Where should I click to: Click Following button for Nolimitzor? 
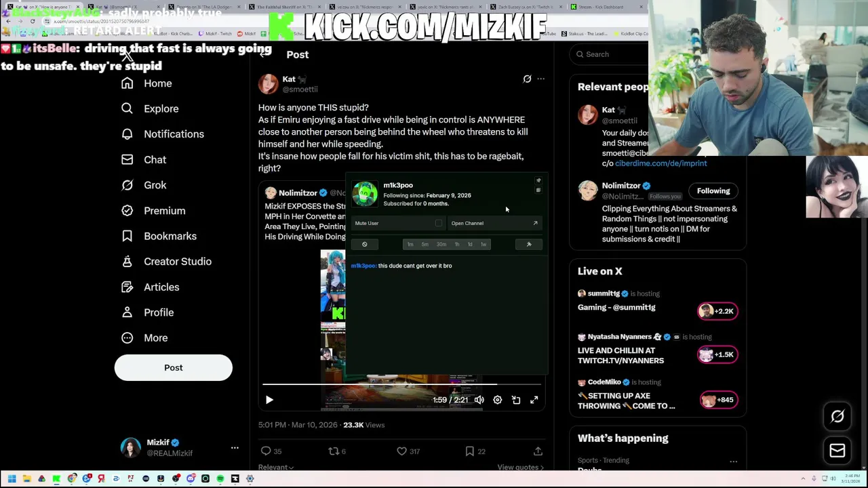(713, 191)
